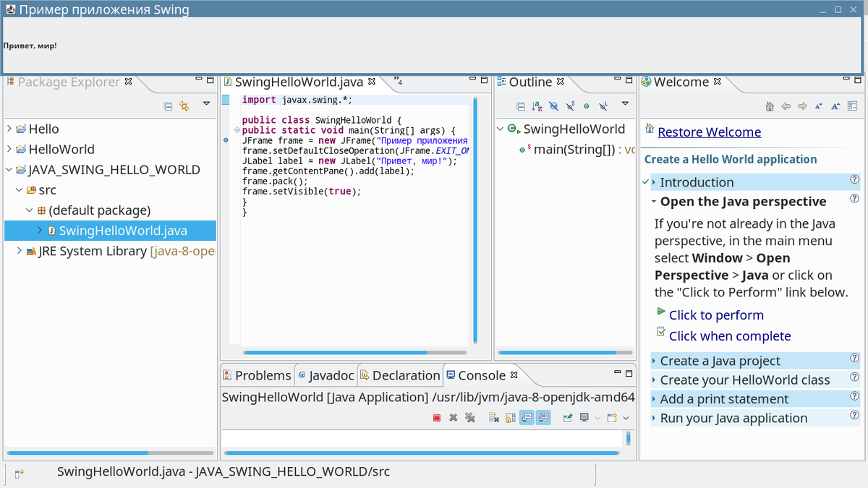
Task: Click the Welcome Home icon
Action: [770, 106]
